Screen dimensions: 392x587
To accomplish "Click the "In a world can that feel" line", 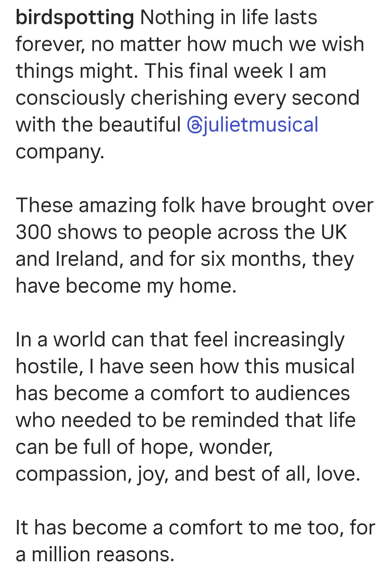I will point(180,340).
